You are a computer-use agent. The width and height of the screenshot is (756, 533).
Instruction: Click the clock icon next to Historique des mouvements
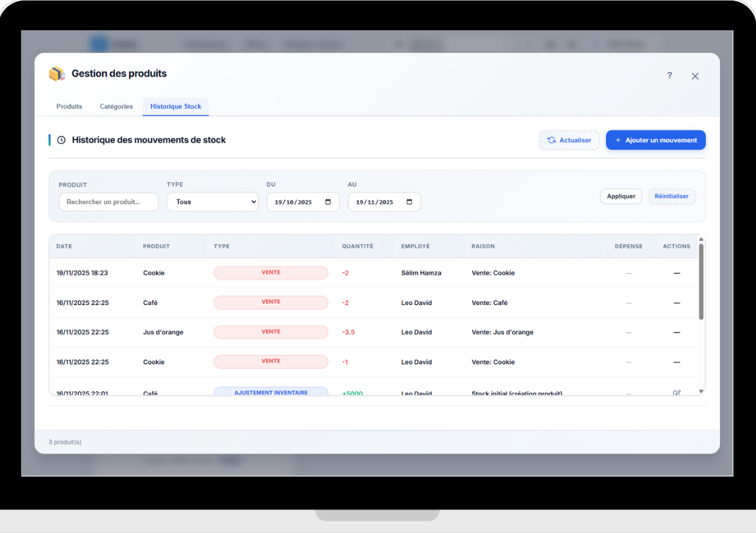coord(60,140)
